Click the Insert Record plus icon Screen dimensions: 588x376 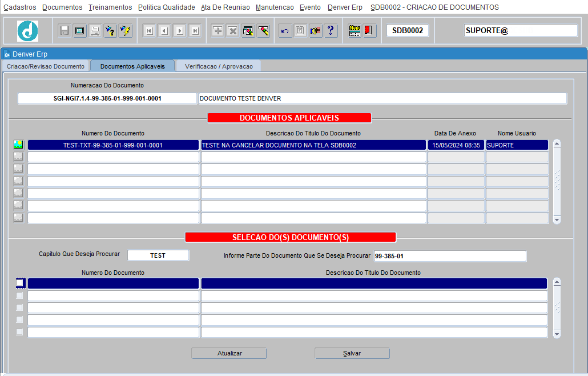(x=218, y=30)
